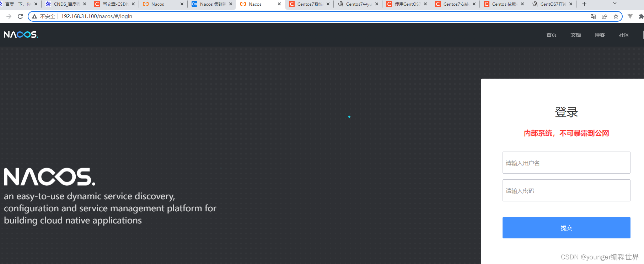Submit login with the 提交 button

click(x=567, y=228)
